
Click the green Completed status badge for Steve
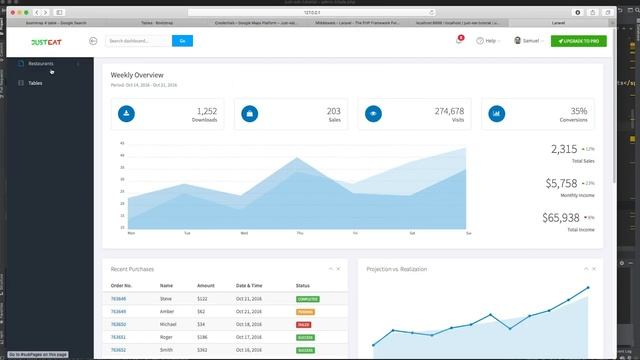click(308, 299)
